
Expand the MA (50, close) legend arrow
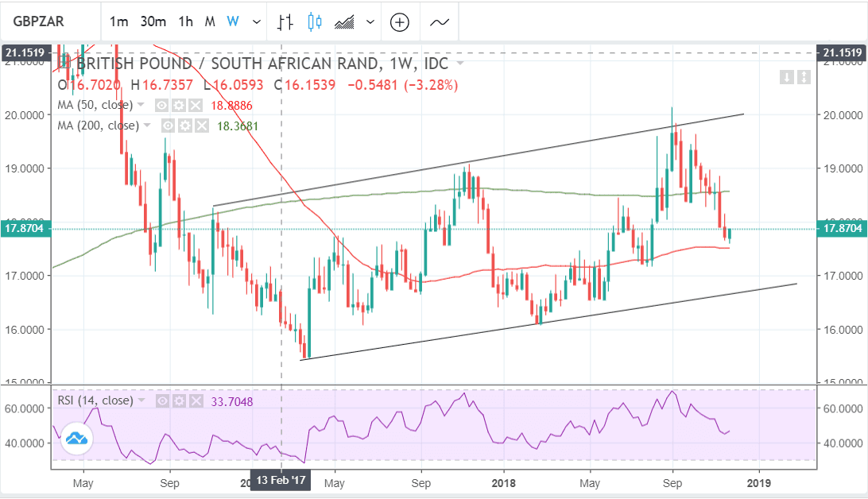[x=141, y=105]
